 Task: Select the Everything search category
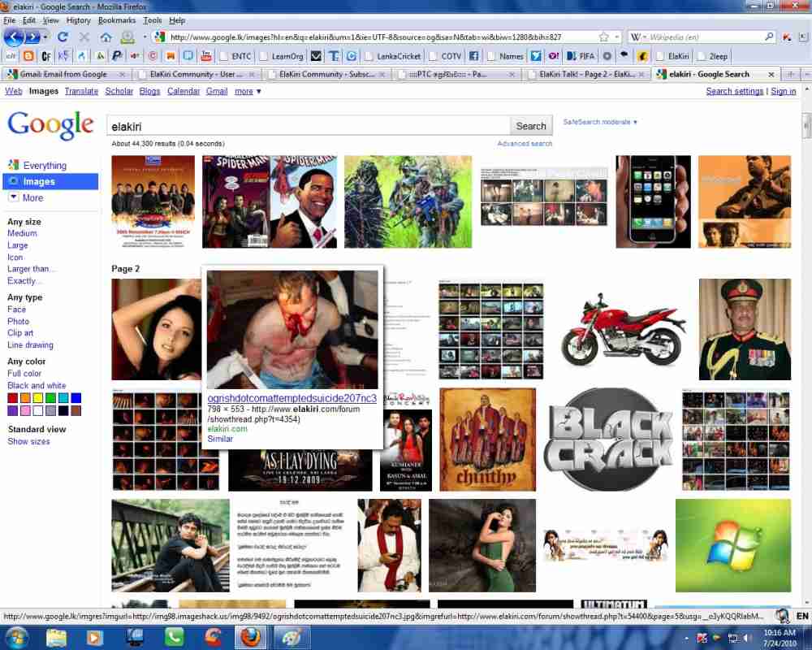45,166
